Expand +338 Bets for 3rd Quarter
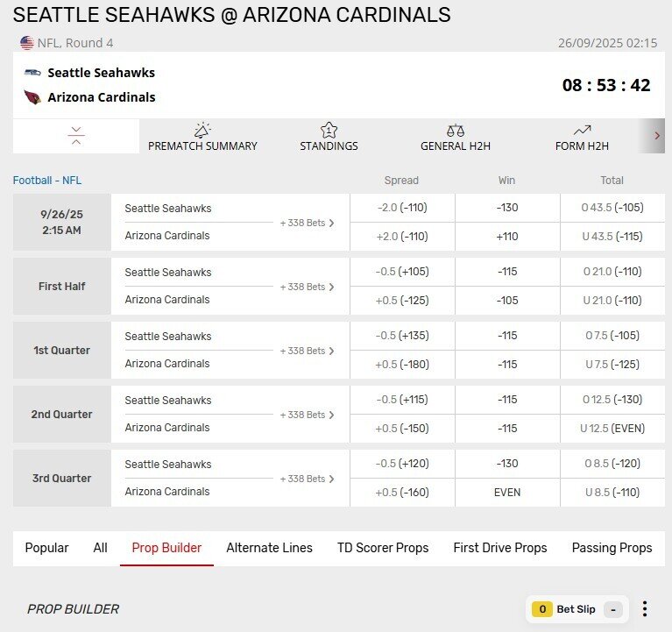 tap(308, 479)
